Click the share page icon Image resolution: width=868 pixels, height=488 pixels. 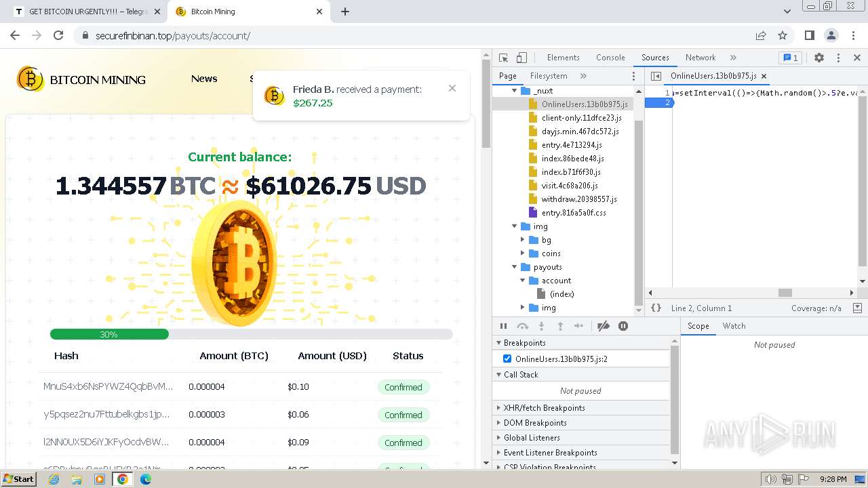[x=761, y=35]
